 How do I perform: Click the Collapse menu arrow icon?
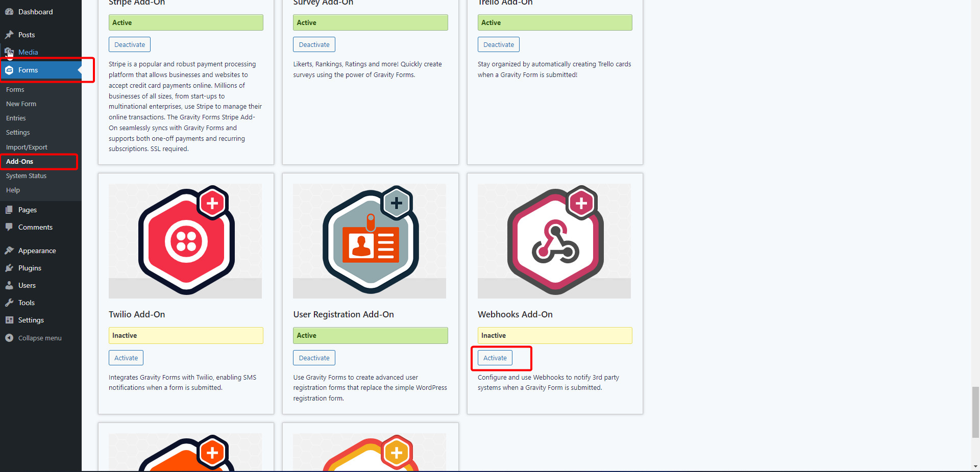coord(9,338)
